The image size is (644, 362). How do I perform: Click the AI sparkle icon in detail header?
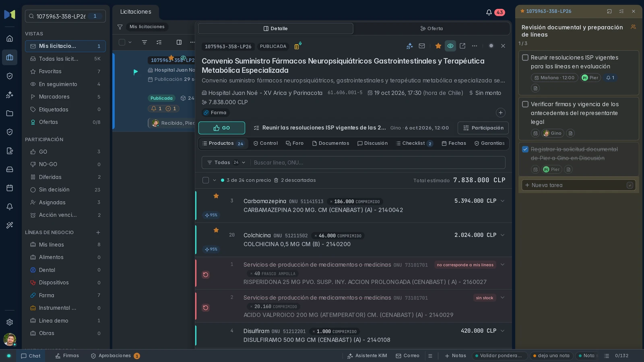(x=410, y=46)
